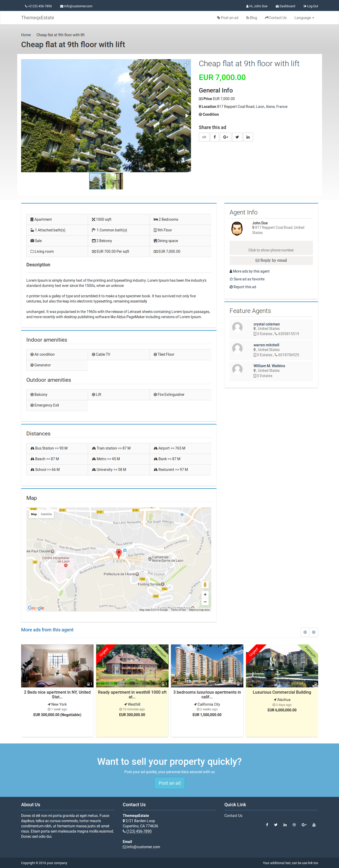Open the Language dropdown
The height and width of the screenshot is (868, 339).
point(304,18)
